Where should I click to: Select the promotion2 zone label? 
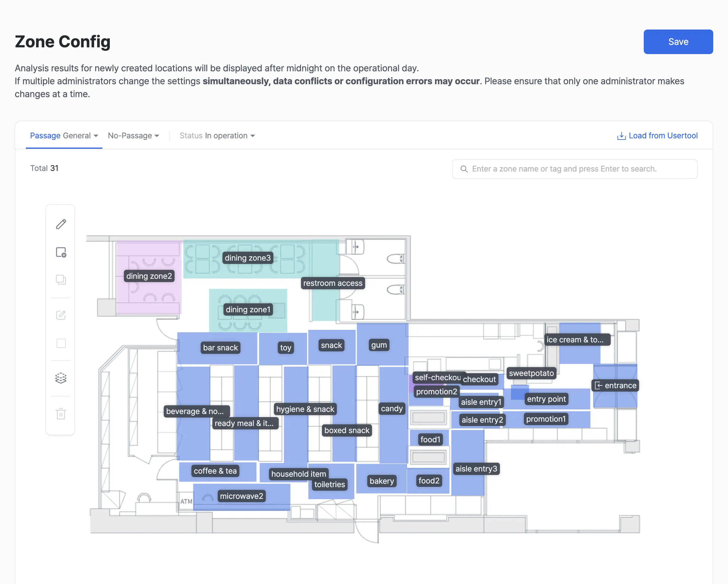[x=436, y=392]
